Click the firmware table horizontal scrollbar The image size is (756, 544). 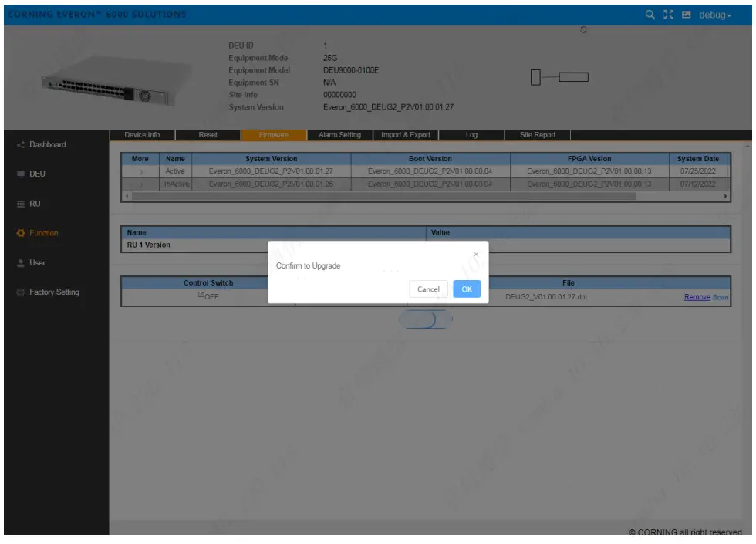[384, 196]
